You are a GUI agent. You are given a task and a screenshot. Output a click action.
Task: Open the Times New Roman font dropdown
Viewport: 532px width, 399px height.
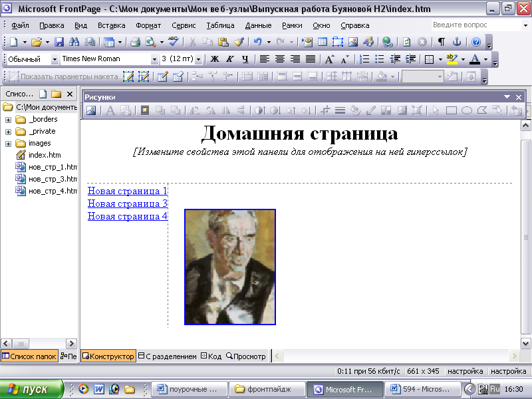pos(154,59)
